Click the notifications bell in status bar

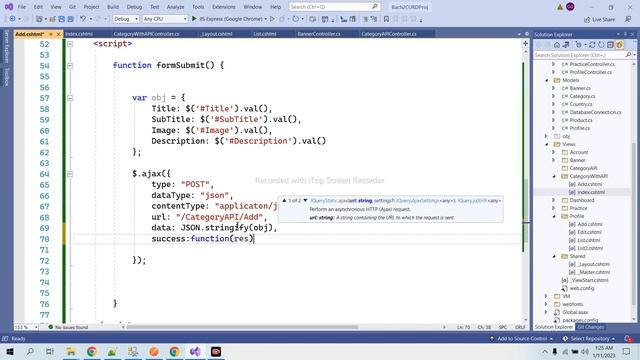(x=628, y=338)
